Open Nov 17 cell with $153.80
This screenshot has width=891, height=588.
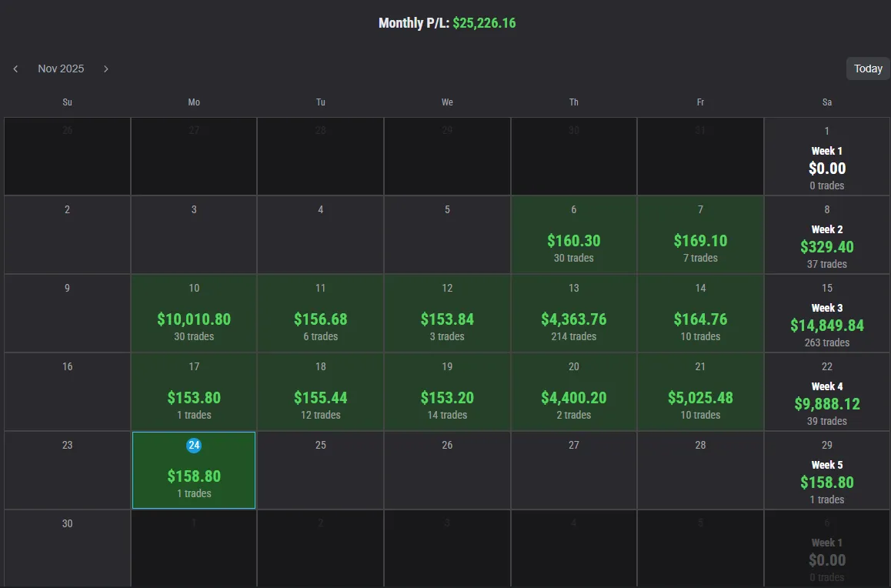coord(194,392)
